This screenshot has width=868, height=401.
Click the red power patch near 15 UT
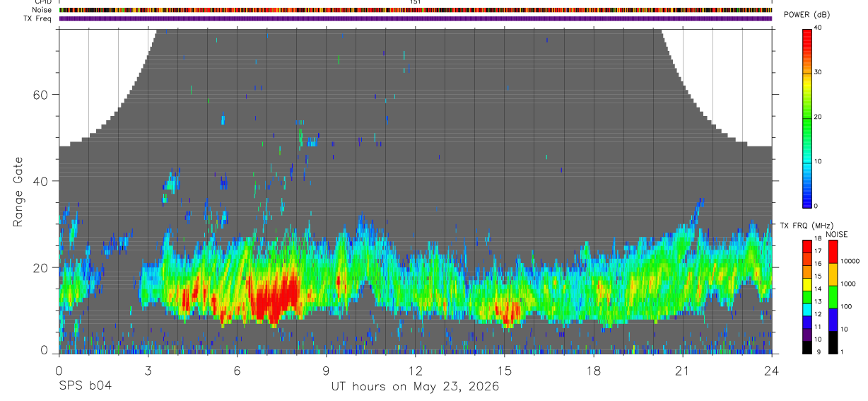(508, 310)
